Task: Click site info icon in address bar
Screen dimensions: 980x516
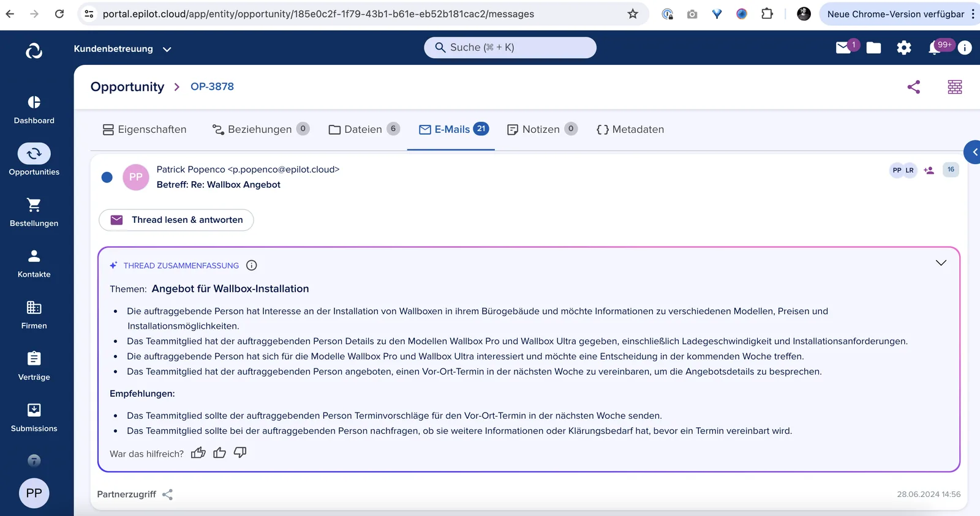Action: [89, 13]
